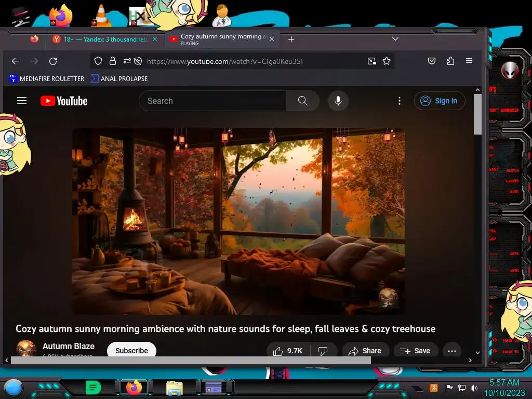Open Autumn Blaze channel avatar
This screenshot has width=532, height=399.
(26, 349)
